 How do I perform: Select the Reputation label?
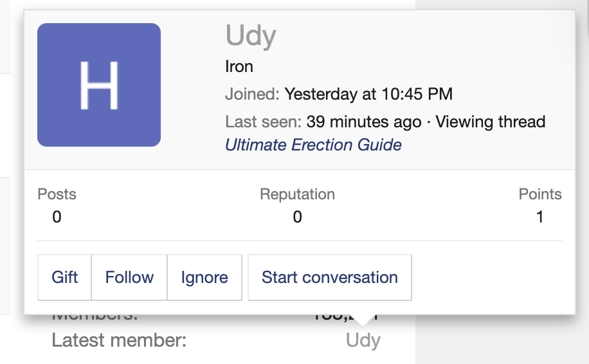point(297,194)
